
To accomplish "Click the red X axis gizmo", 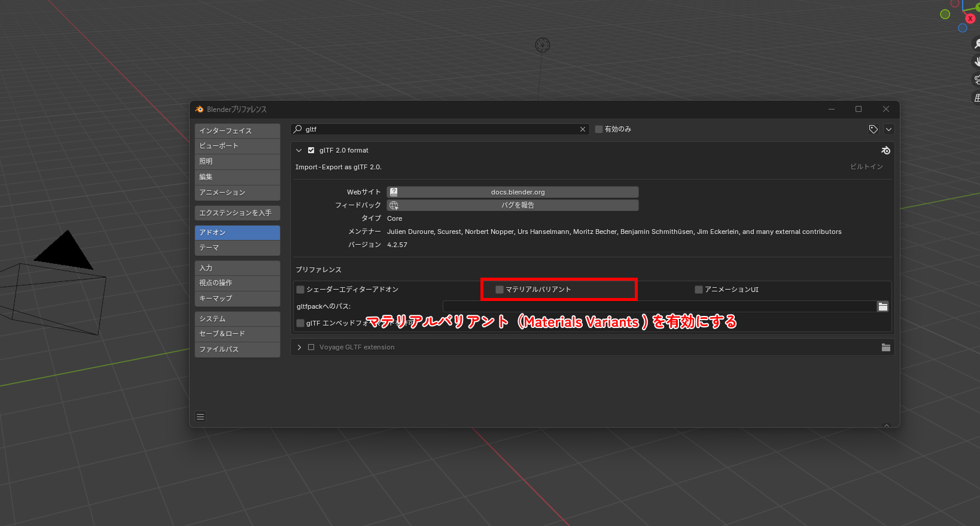I will coord(970,19).
